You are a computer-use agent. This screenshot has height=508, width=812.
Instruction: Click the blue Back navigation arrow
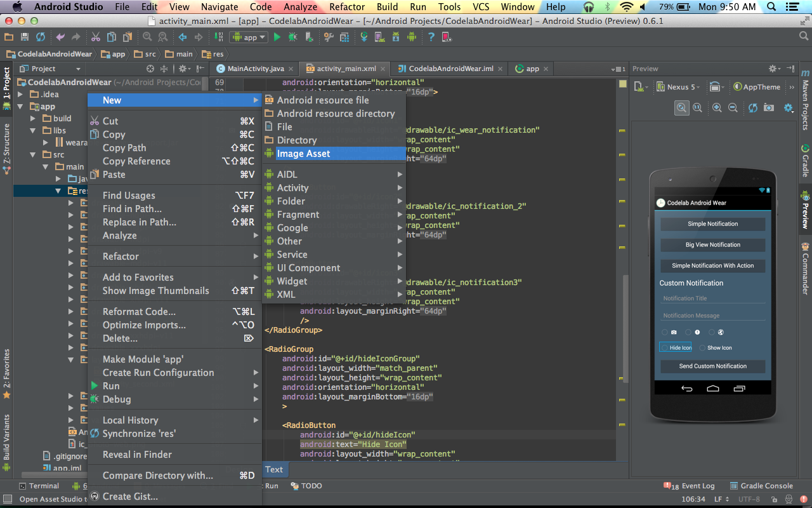pos(183,37)
